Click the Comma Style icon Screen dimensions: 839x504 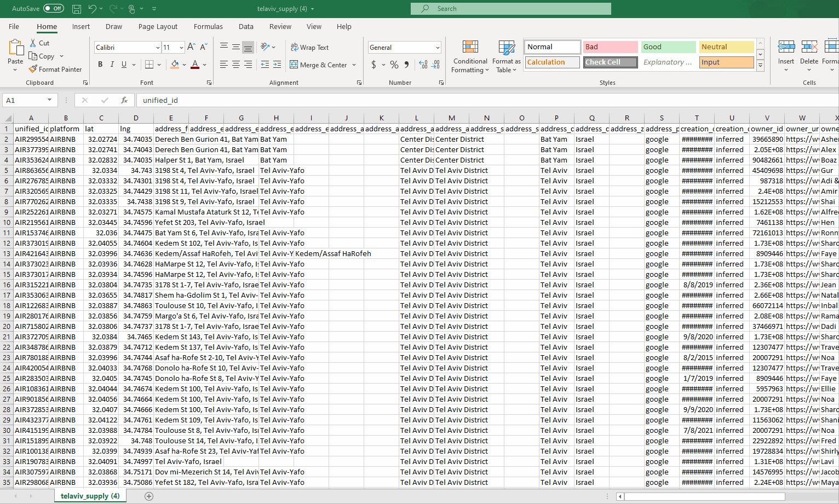406,65
